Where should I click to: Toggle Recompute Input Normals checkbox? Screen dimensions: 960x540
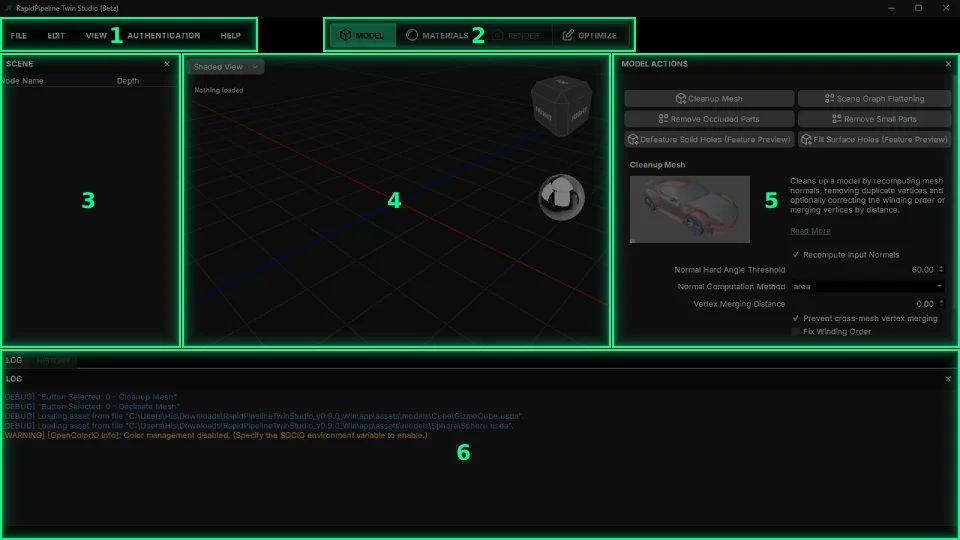[796, 255]
